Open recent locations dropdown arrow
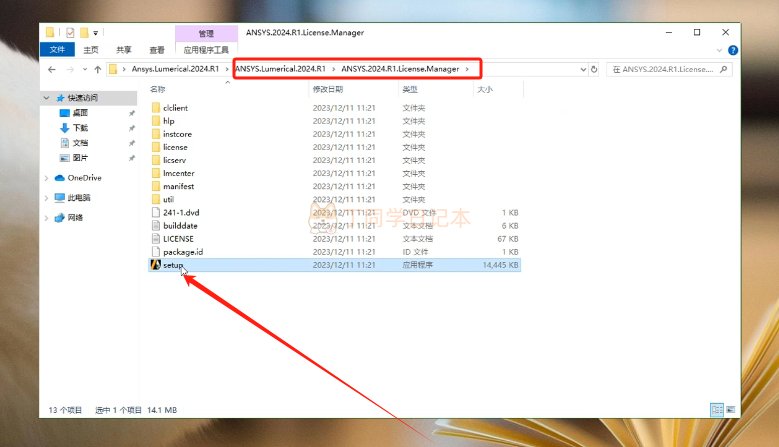The width and height of the screenshot is (779, 447). (x=85, y=70)
